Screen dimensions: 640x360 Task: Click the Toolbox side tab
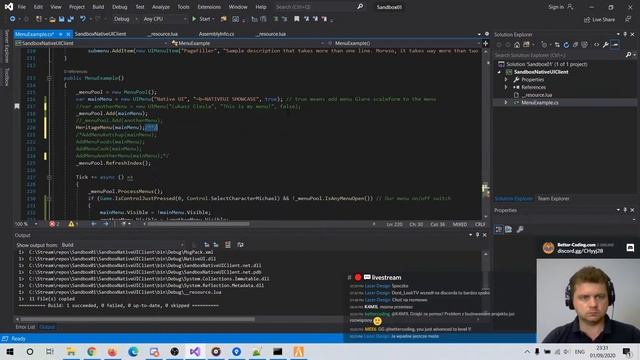(x=6, y=77)
